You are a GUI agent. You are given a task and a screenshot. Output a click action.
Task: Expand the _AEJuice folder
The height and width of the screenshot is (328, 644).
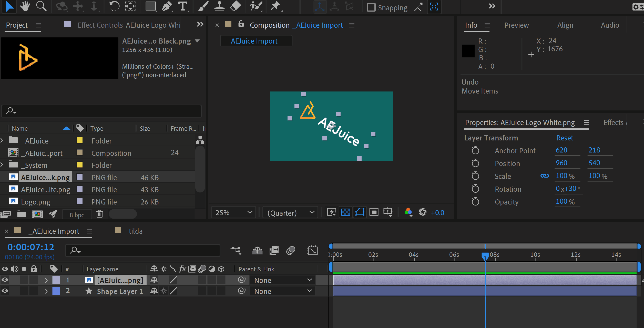point(2,140)
